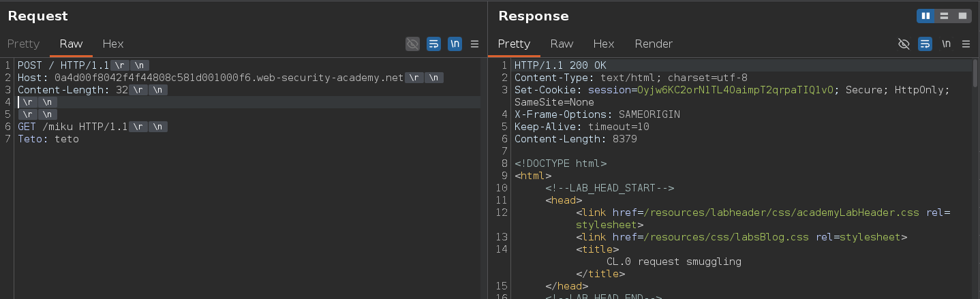The image size is (980, 299).
Task: Click the labsBlog.css href value
Action: [726, 237]
